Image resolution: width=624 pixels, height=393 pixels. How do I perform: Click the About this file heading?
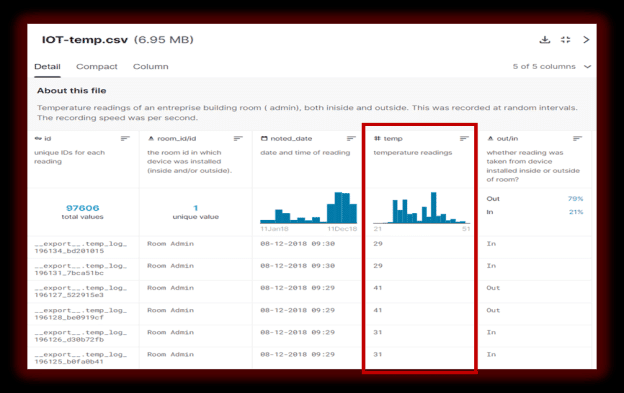(72, 91)
